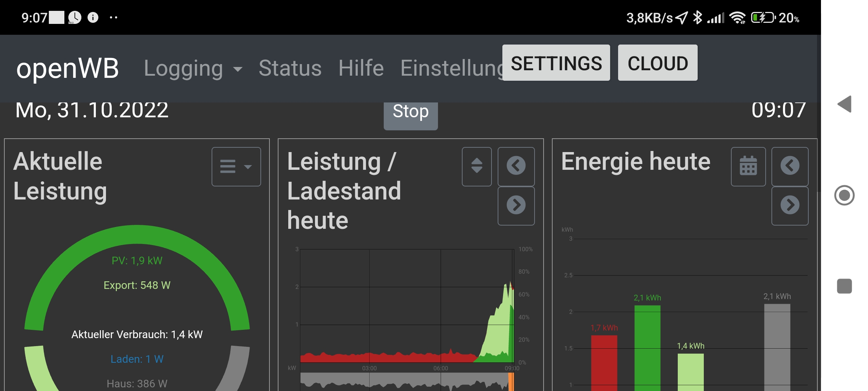Open the Hilfe menu item

click(x=361, y=68)
